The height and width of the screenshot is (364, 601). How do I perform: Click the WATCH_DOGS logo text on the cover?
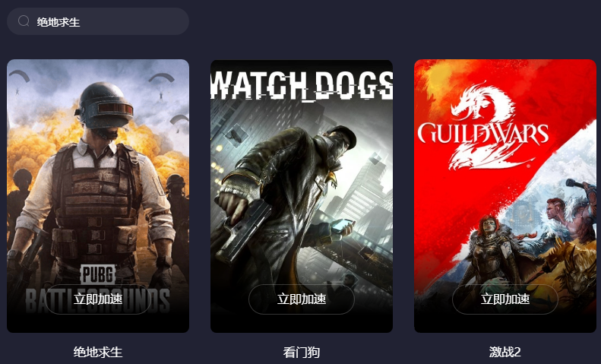(302, 85)
